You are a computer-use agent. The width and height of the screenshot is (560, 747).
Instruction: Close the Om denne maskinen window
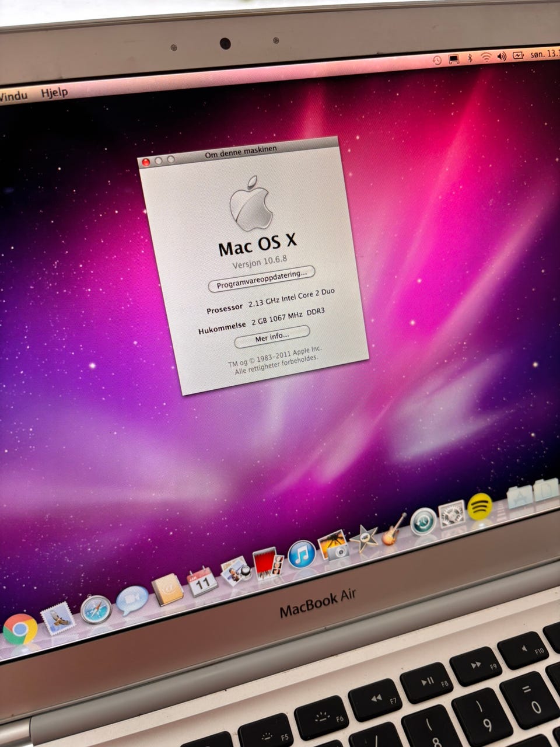point(146,162)
